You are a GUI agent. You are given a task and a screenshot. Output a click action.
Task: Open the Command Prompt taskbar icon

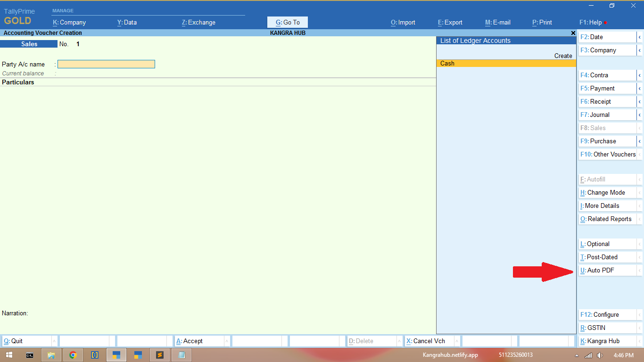coord(30,355)
